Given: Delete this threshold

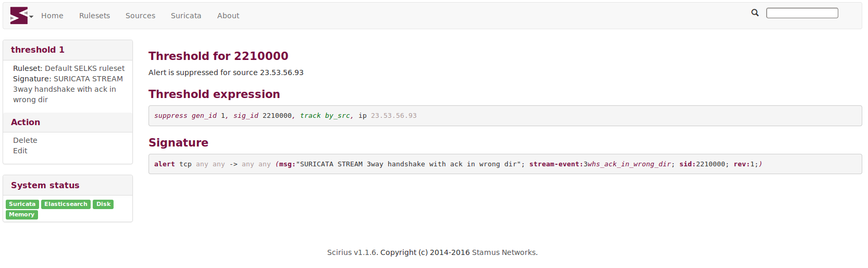Looking at the screenshot, I should coord(25,140).
